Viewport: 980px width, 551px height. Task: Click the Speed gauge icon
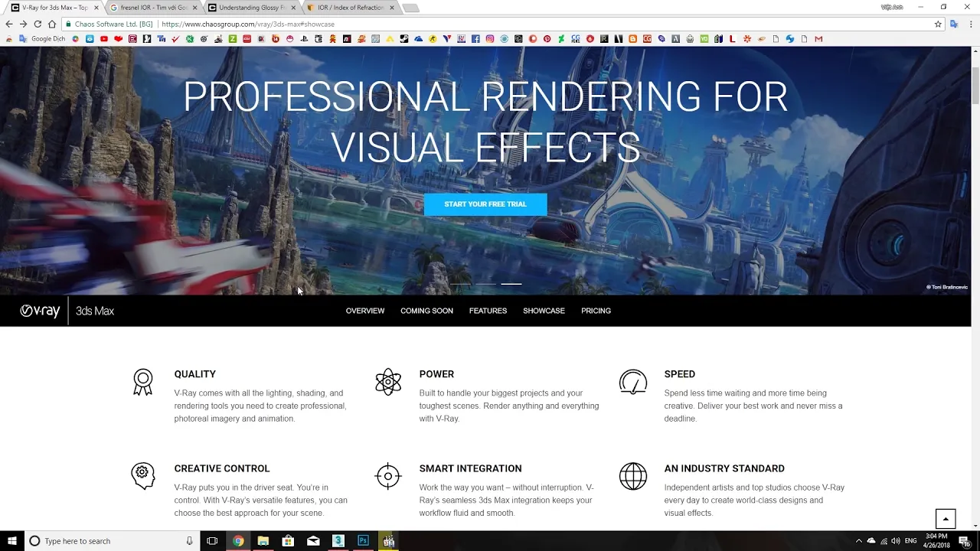(633, 382)
